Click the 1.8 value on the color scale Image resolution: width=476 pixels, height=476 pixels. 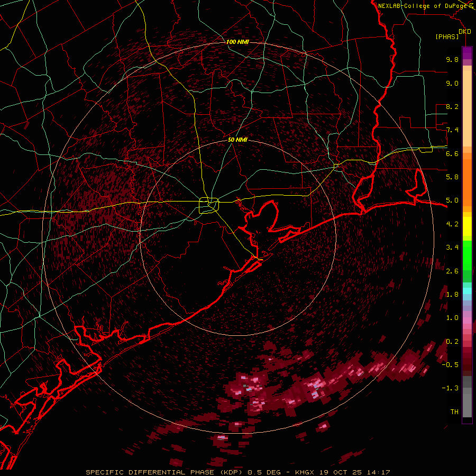(x=452, y=295)
